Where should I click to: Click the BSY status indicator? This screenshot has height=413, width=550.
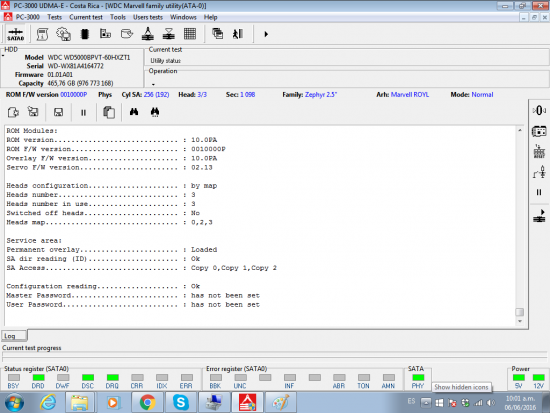pyautogui.click(x=14, y=378)
